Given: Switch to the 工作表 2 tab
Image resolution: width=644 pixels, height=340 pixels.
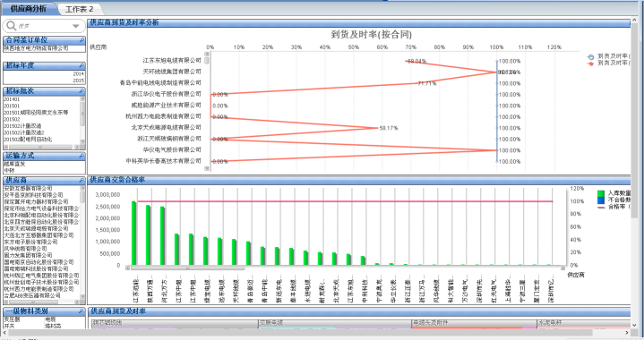Looking at the screenshot, I should pos(79,9).
